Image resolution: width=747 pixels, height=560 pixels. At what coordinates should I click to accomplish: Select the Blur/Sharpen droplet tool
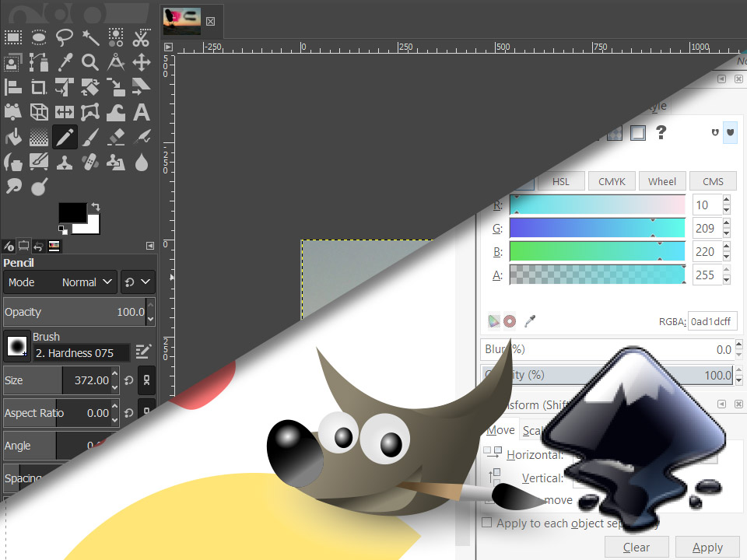point(142,163)
